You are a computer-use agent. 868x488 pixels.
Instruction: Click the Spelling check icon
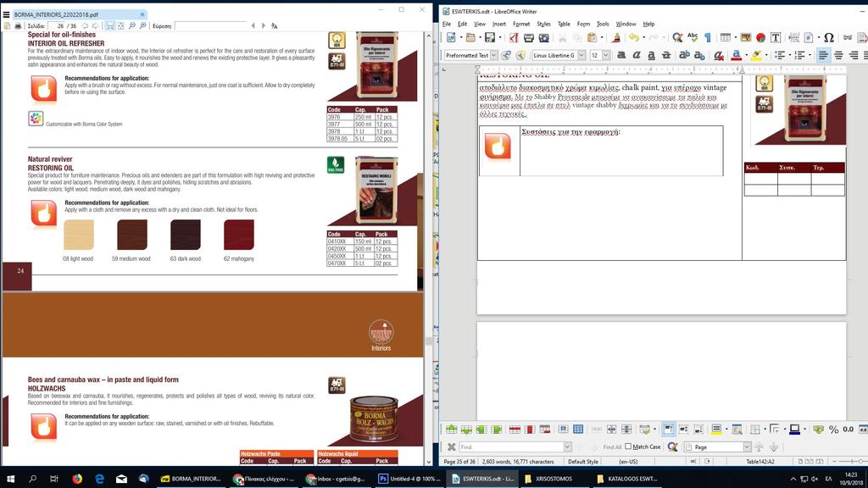coord(693,37)
